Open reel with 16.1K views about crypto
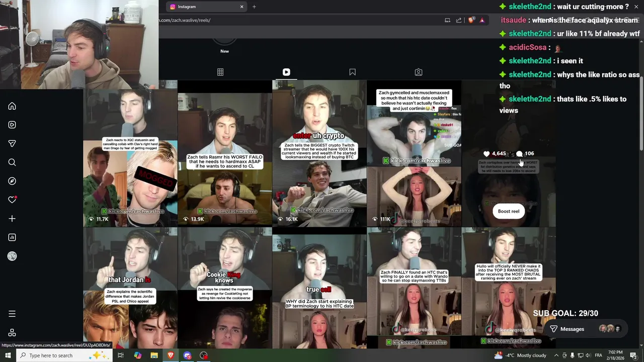The image size is (644, 362). pos(319,153)
